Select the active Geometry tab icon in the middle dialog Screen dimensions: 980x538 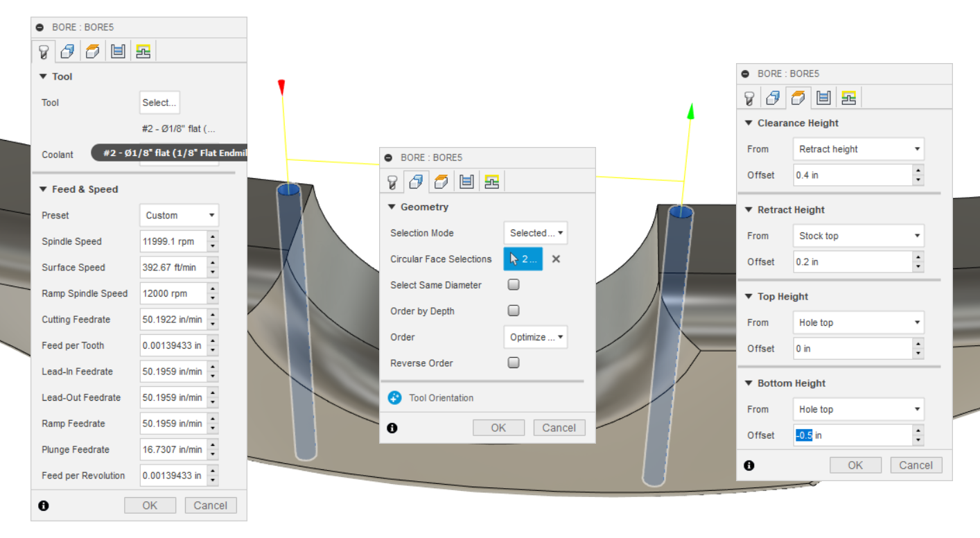(x=416, y=182)
